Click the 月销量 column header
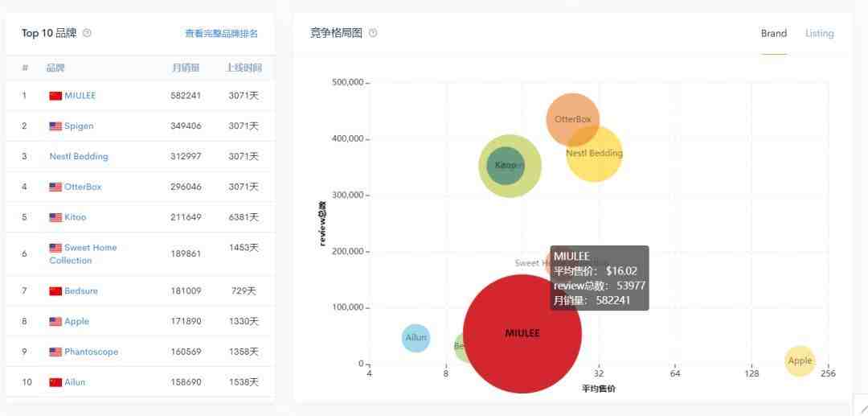868x416 pixels. pos(186,68)
